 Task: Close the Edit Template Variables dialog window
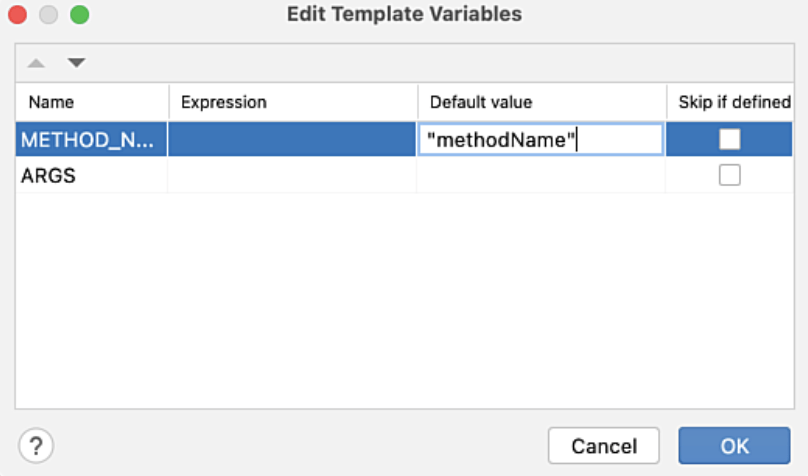coord(18,15)
